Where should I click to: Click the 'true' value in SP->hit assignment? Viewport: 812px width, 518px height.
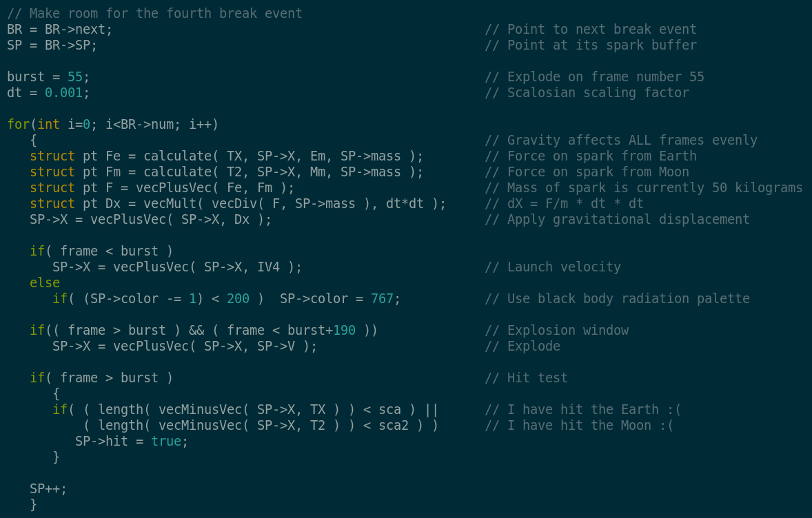166,442
